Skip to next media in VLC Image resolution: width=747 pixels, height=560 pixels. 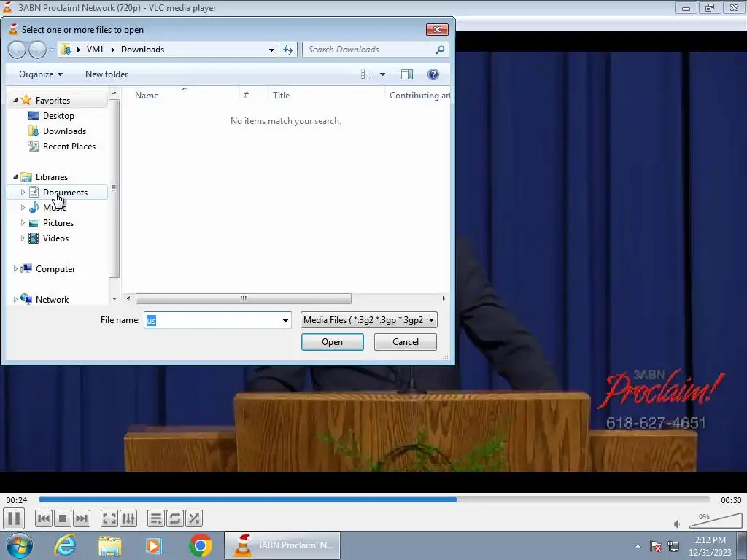[82, 518]
